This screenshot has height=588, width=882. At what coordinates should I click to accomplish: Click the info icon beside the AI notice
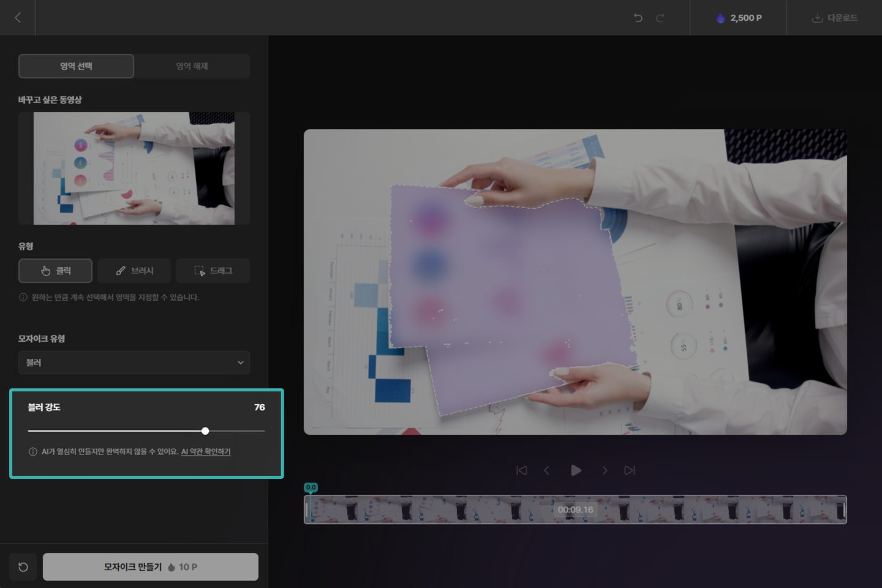coord(33,452)
